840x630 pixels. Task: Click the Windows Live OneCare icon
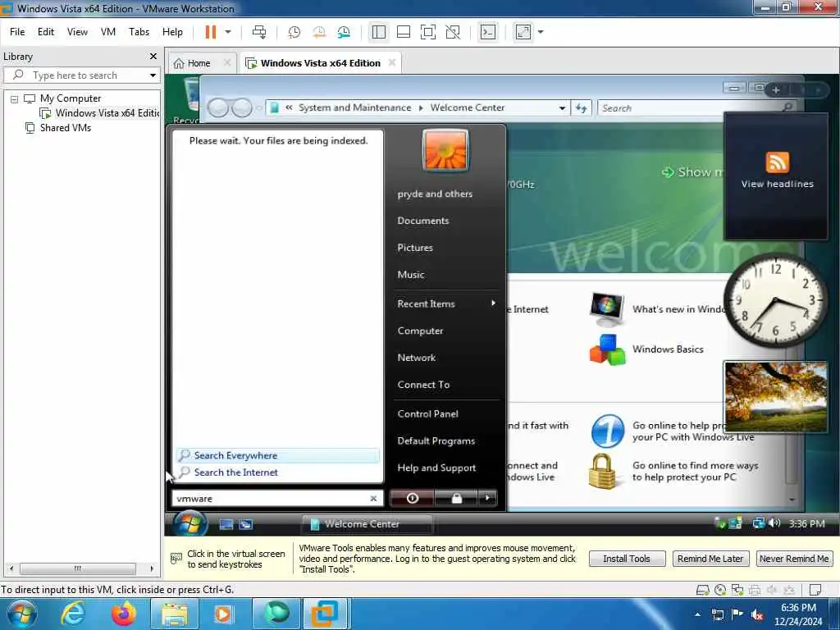click(x=608, y=431)
